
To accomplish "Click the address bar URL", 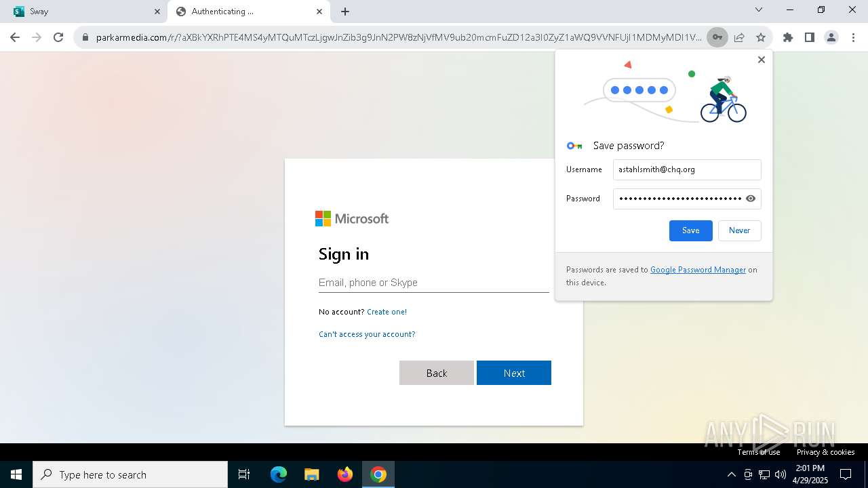I will pyautogui.click(x=399, y=37).
